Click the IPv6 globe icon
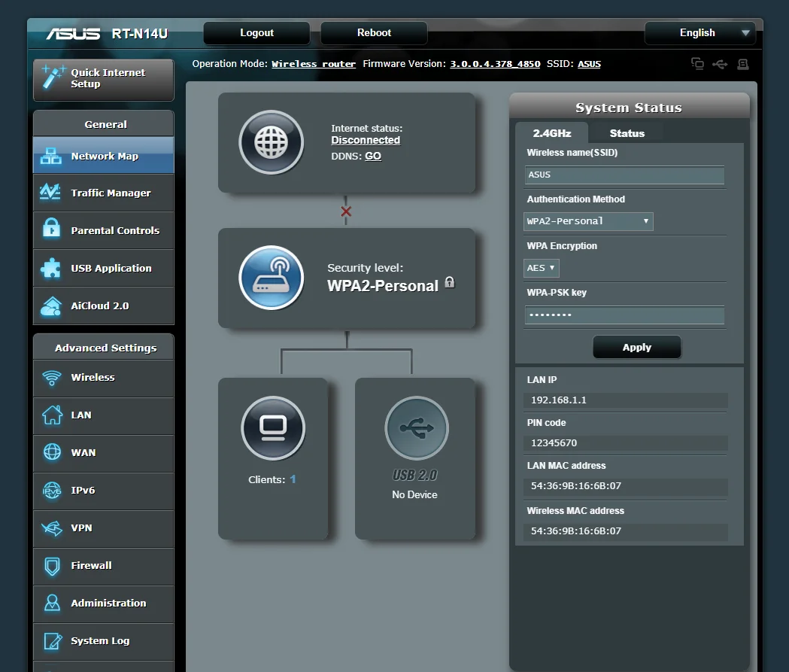Viewport: 789px width, 672px height. click(x=52, y=490)
